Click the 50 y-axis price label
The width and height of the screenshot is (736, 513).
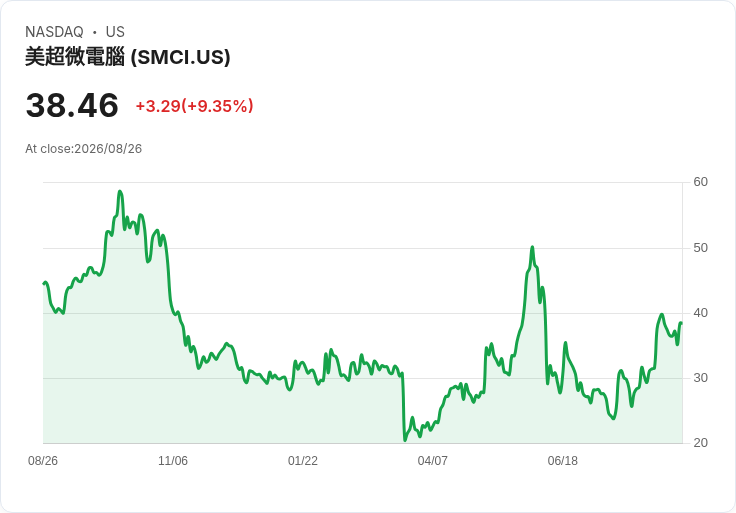click(x=700, y=248)
